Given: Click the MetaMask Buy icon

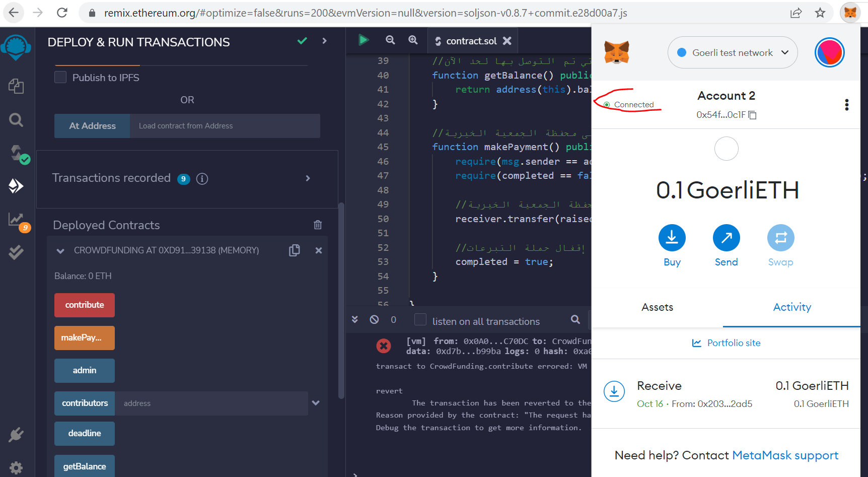Looking at the screenshot, I should tap(672, 238).
